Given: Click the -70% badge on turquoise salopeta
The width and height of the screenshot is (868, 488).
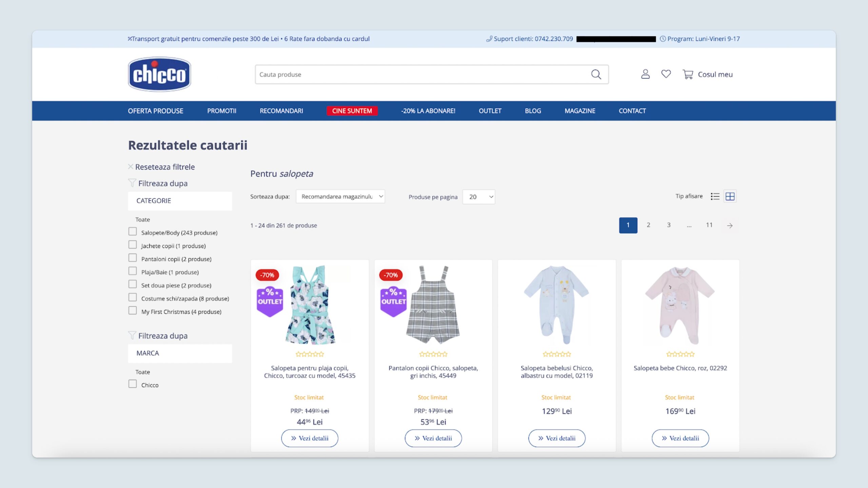Looking at the screenshot, I should (x=267, y=275).
